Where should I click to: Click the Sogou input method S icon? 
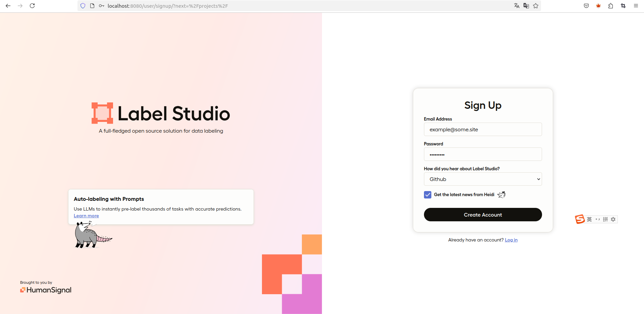coord(580,219)
